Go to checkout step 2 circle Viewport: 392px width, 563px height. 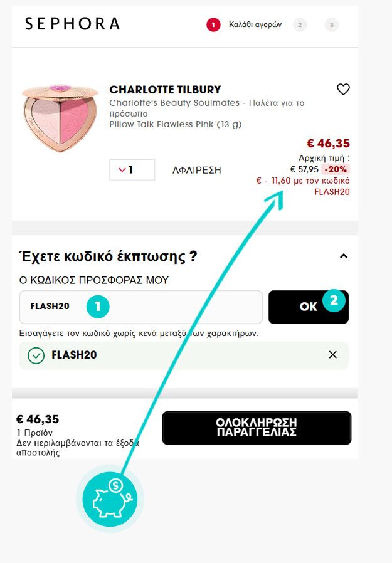pyautogui.click(x=300, y=25)
